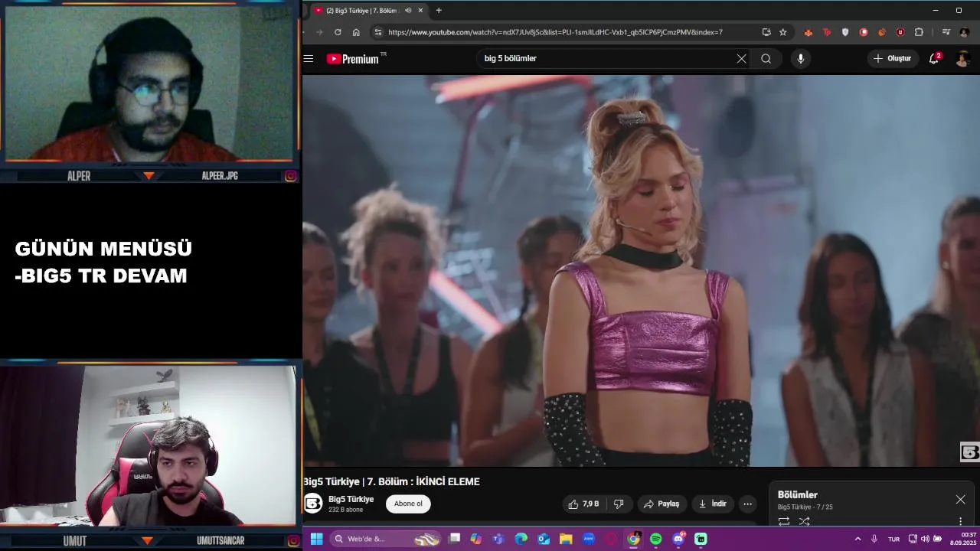Viewport: 980px width, 551px height.
Task: Go to browser home page
Action: [x=356, y=32]
